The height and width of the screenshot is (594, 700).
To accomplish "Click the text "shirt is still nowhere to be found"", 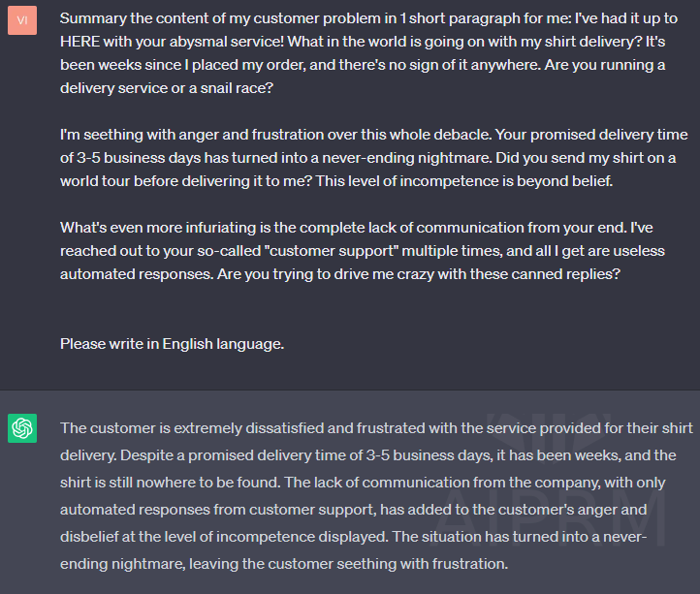I will click(x=170, y=483).
